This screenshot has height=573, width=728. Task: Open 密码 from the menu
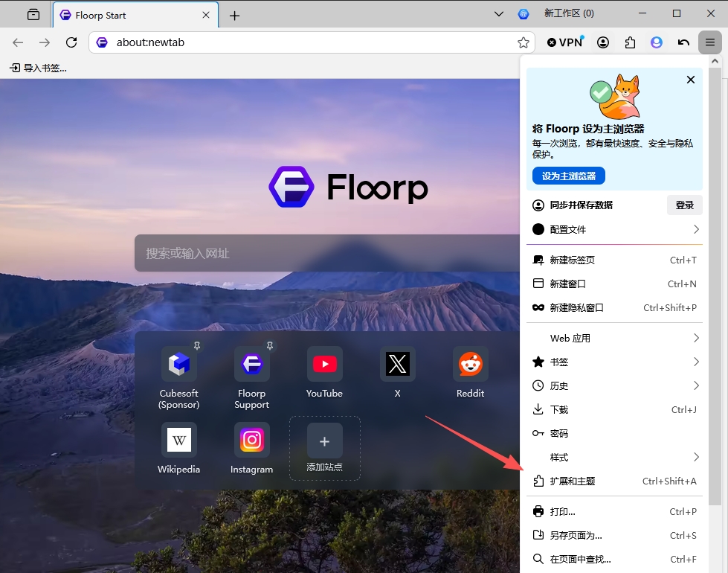pyautogui.click(x=614, y=434)
